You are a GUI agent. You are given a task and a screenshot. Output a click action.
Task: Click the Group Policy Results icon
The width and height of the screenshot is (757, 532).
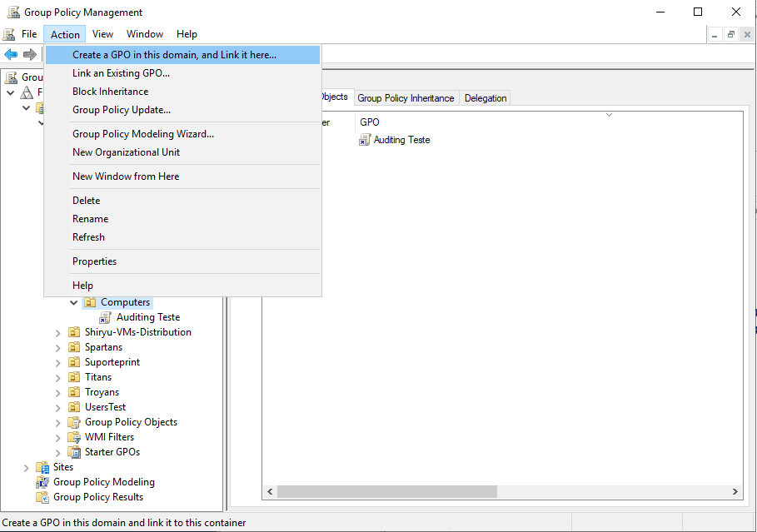point(42,497)
